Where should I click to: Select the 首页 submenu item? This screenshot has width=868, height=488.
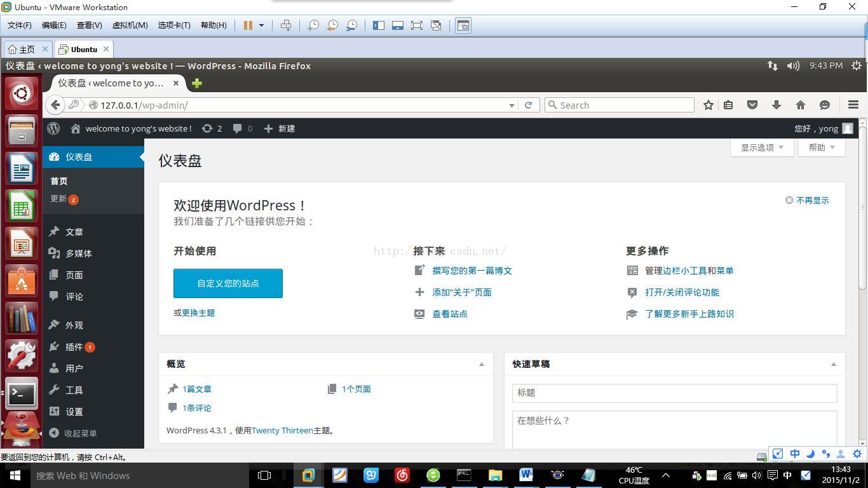(x=59, y=181)
